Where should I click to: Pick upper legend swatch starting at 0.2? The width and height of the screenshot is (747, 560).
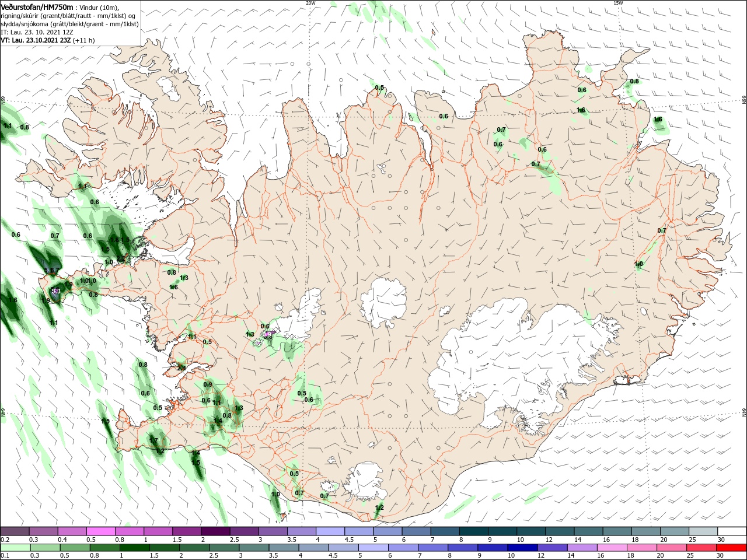coord(15,531)
